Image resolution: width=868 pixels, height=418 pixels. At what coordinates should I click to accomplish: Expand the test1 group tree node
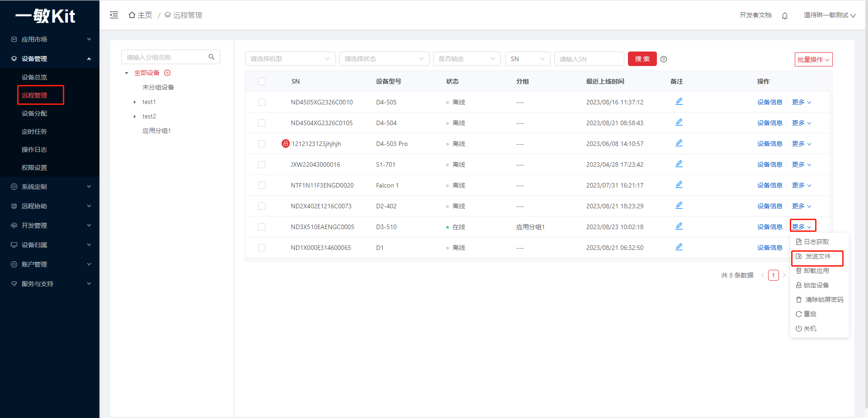point(135,102)
